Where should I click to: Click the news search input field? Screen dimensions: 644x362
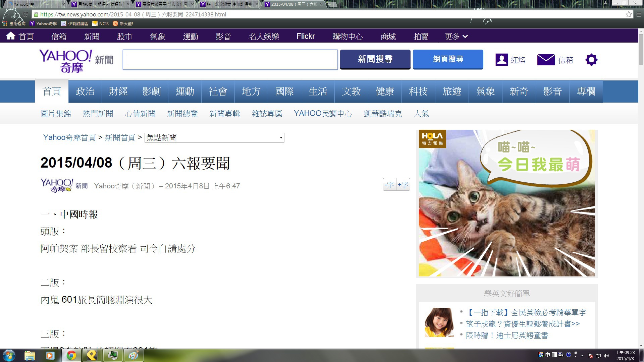[x=230, y=60]
